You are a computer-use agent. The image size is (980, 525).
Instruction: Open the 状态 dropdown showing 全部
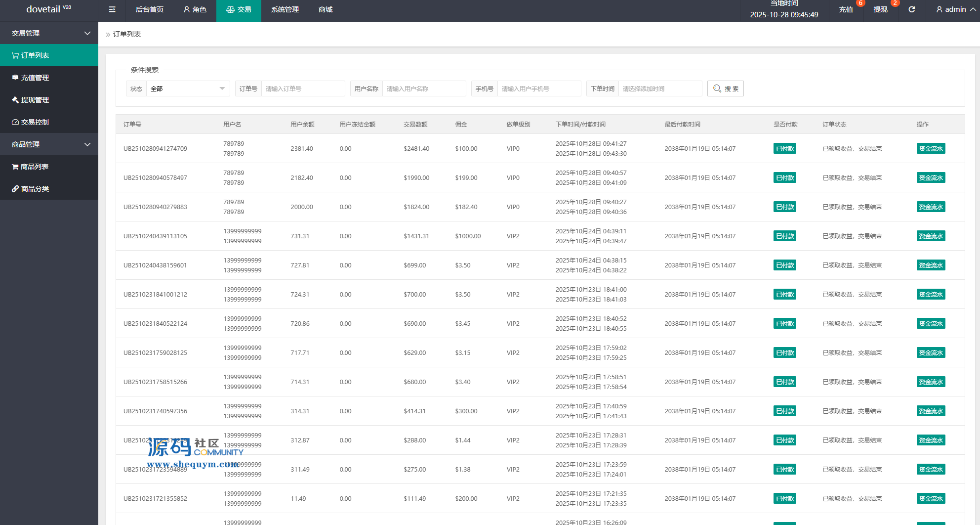(187, 88)
